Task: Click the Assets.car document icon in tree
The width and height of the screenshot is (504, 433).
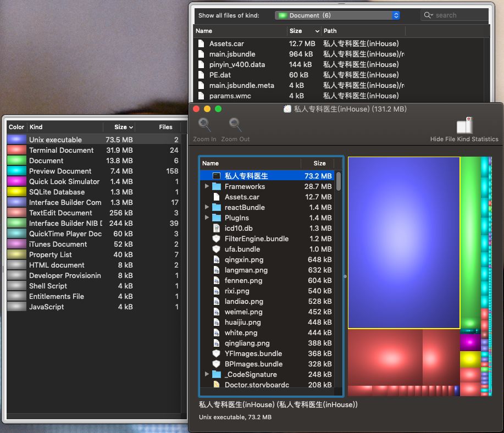Action: click(216, 197)
